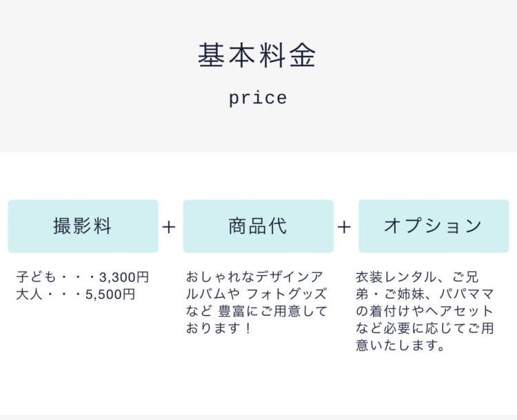
Task: Click the text line の着付けやヘアセット
Action: click(425, 311)
